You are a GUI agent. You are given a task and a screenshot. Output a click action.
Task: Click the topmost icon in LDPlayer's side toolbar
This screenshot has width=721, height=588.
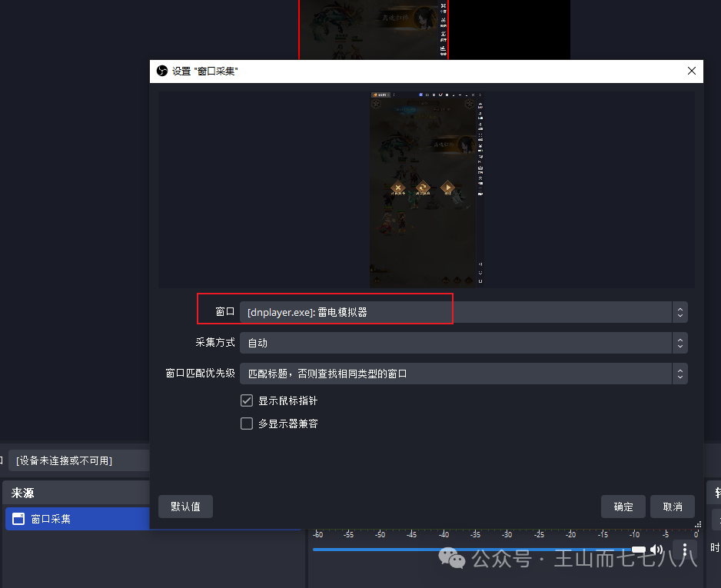coord(480,105)
